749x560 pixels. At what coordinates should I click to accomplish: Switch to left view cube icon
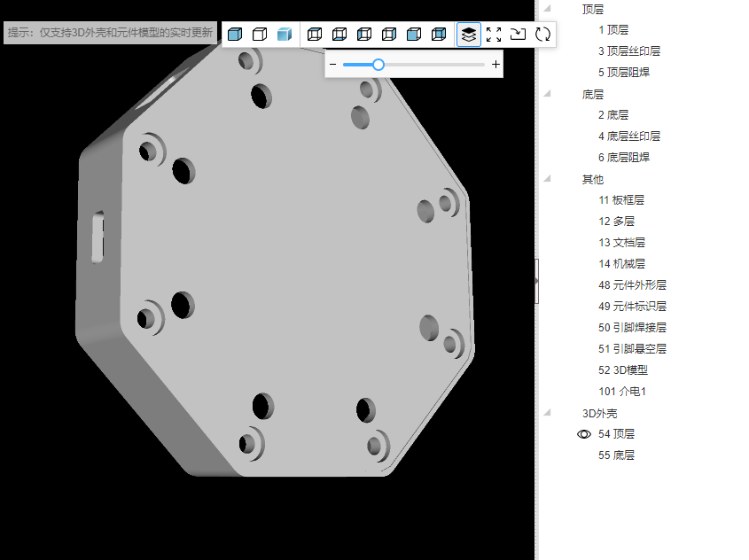pos(364,35)
